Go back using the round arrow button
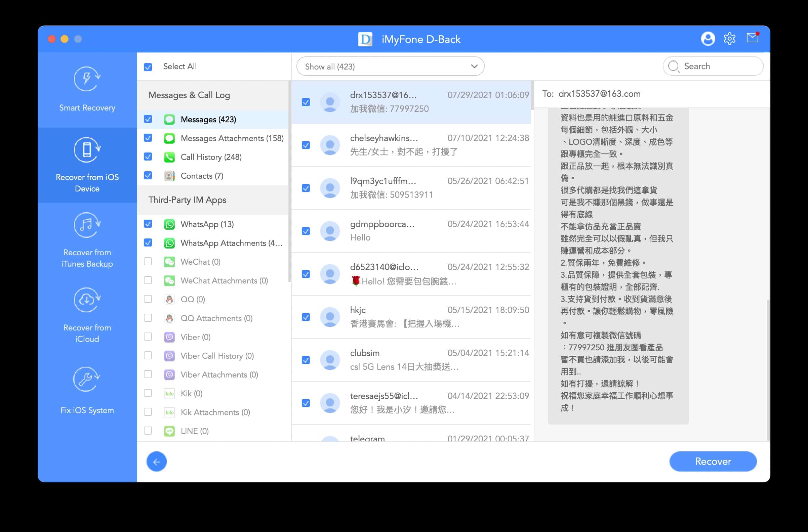Viewport: 808px width, 532px height. pos(157,461)
